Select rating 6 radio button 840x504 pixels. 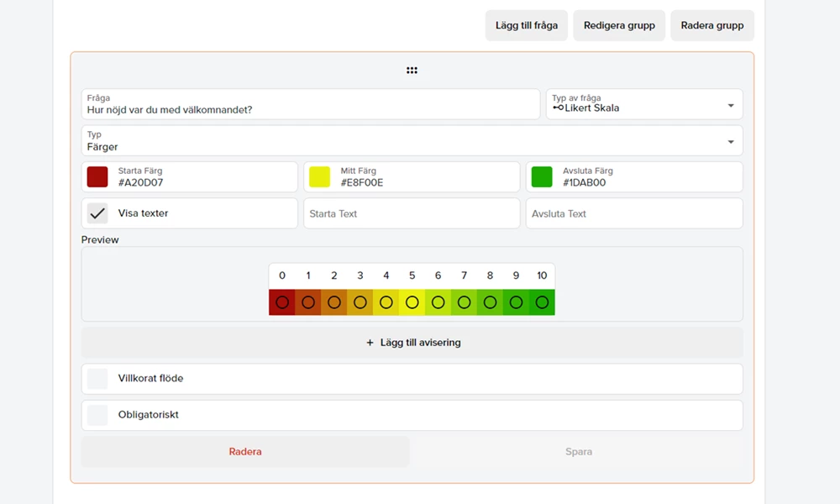coord(438,302)
